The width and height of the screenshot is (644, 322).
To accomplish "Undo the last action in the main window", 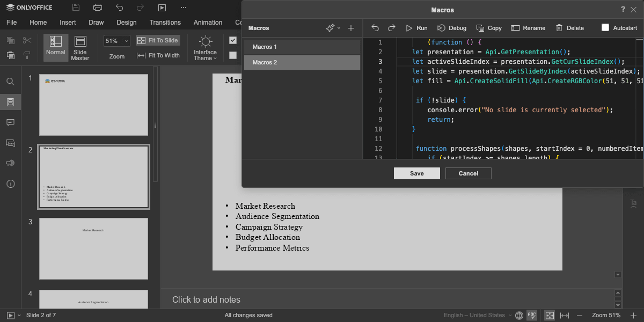I will (119, 8).
